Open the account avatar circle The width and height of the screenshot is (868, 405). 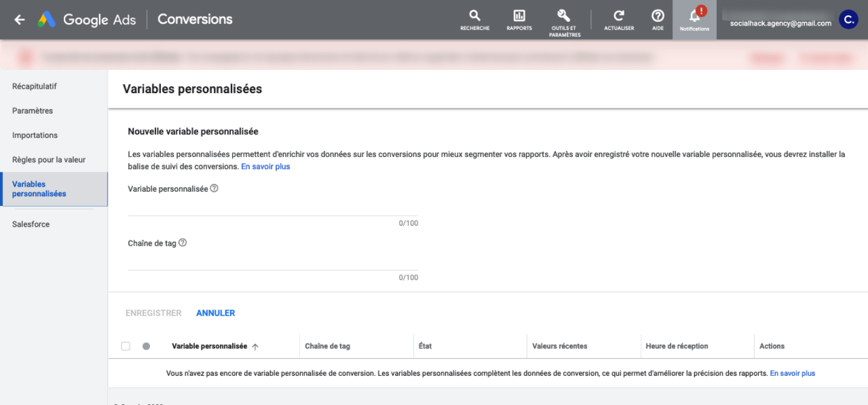point(848,19)
